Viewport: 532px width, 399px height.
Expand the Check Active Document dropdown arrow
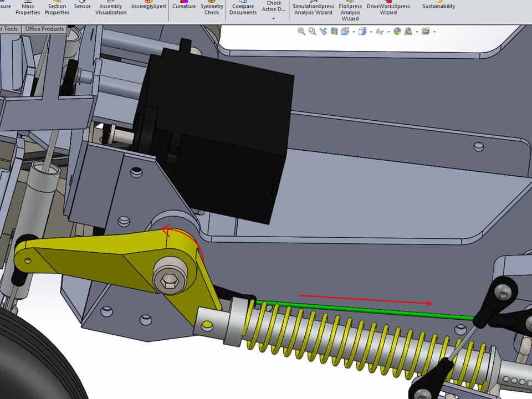coord(273,19)
